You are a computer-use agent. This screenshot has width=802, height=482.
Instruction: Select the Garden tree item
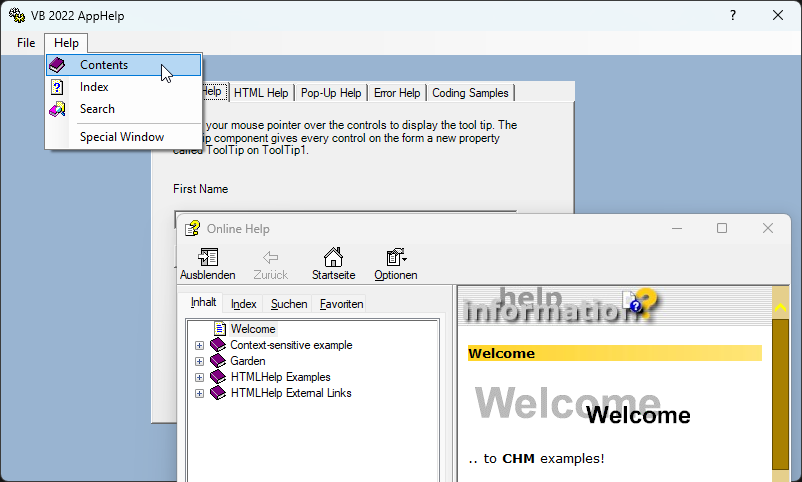point(248,361)
